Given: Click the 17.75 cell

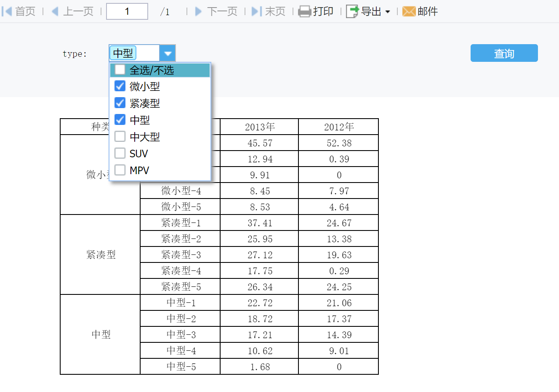Looking at the screenshot, I should [x=259, y=270].
